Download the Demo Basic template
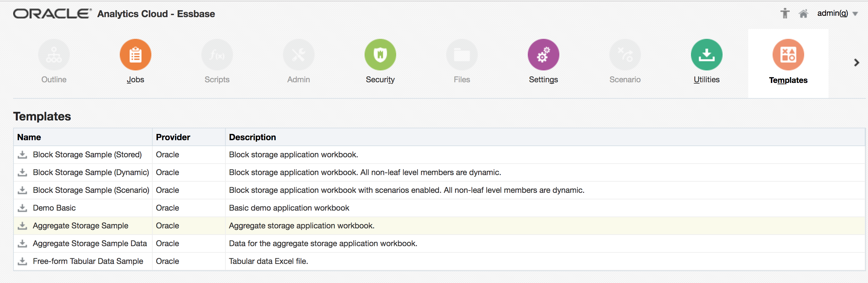868x283 pixels. click(x=23, y=208)
